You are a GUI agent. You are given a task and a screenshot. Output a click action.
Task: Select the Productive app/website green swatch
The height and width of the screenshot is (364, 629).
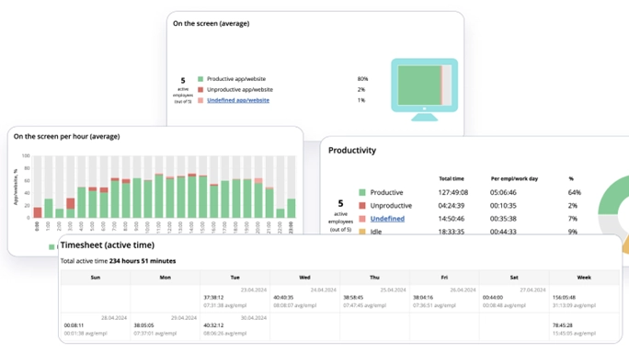[x=200, y=79]
